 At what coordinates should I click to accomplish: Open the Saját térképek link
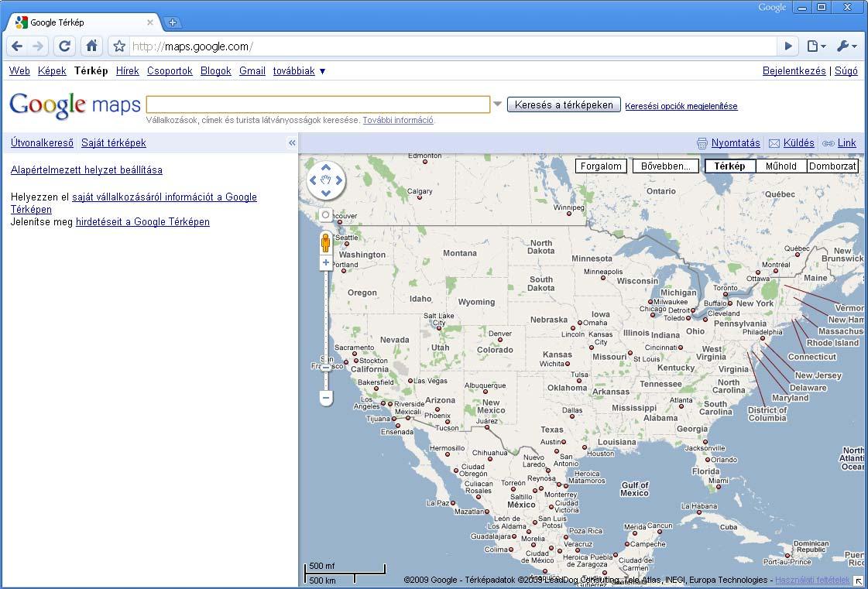point(114,143)
